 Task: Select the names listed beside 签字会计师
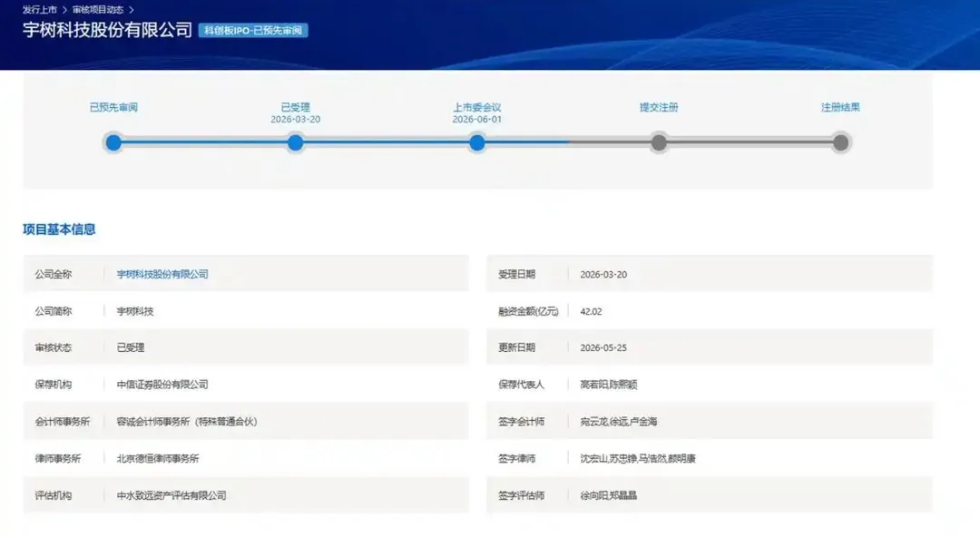[619, 422]
